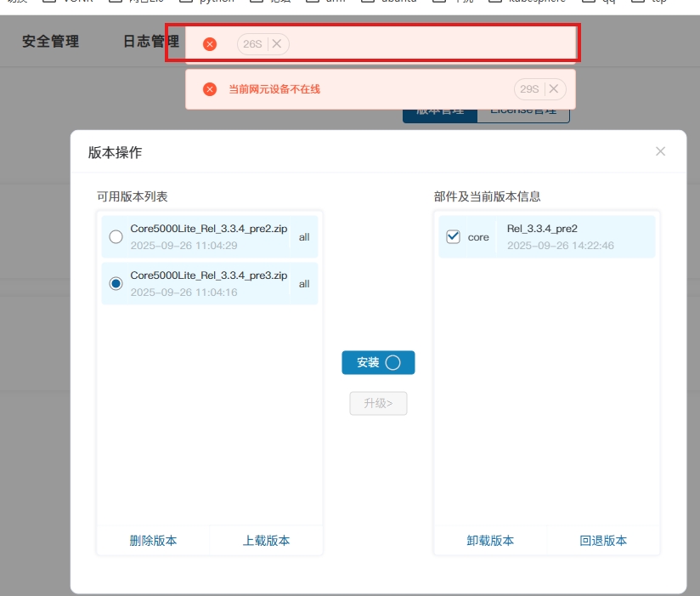Click error icon beside 当前网元设备不在线
The image size is (700, 596).
[210, 89]
